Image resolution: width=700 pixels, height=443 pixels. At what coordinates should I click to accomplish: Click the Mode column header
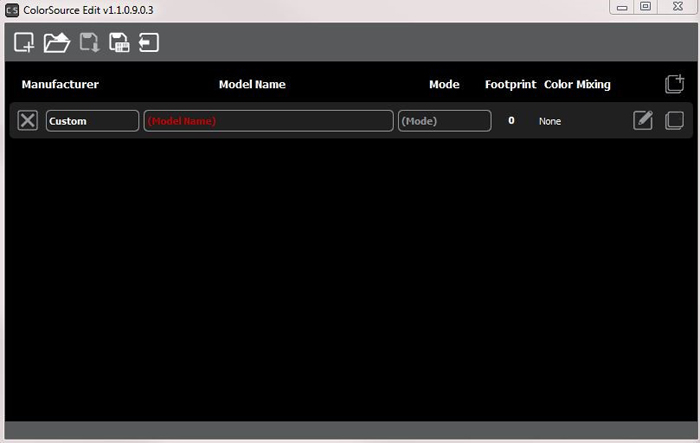(444, 84)
